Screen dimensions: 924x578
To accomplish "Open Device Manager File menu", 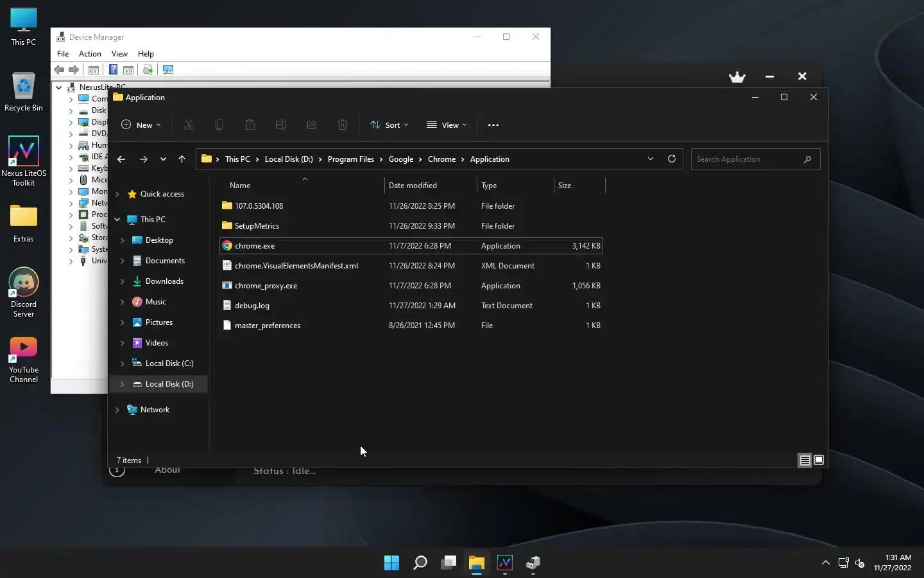I will click(63, 54).
